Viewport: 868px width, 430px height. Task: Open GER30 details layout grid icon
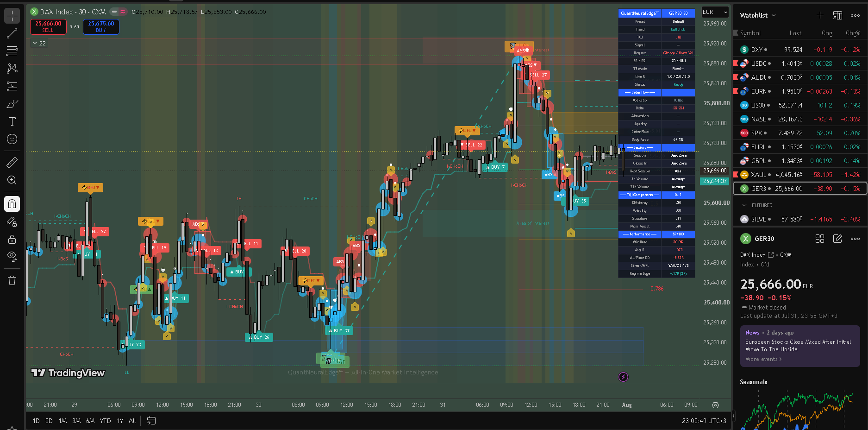coord(820,239)
